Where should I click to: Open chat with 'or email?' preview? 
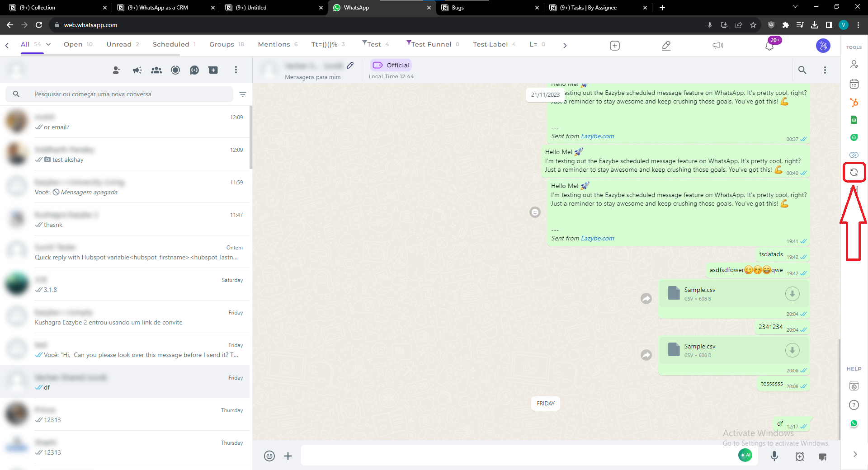[125, 122]
